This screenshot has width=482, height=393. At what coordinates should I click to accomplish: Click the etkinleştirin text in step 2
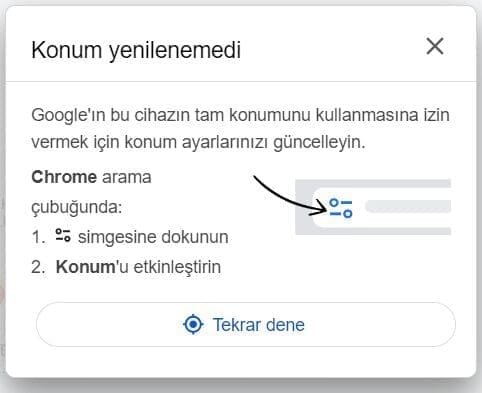tap(177, 267)
